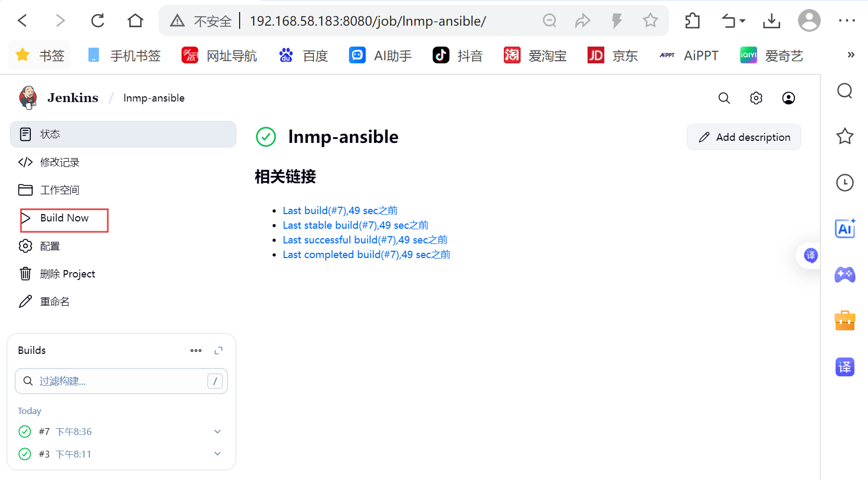Click the Add description button
Image resolution: width=868 pixels, height=480 pixels.
click(x=744, y=137)
